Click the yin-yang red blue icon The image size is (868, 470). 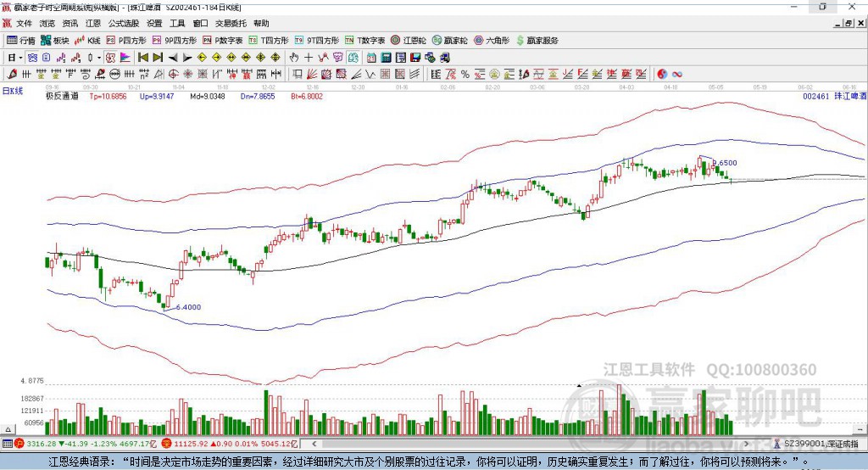662,74
